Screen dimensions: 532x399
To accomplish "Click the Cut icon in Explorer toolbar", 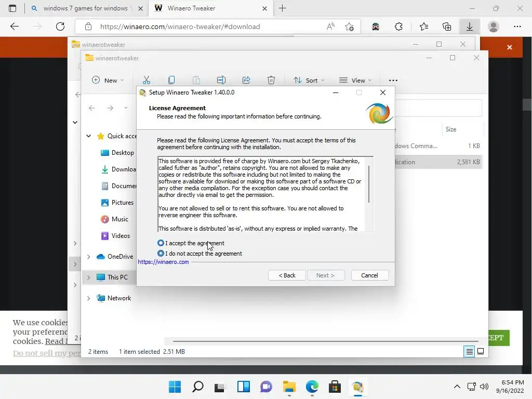I will 146,80.
